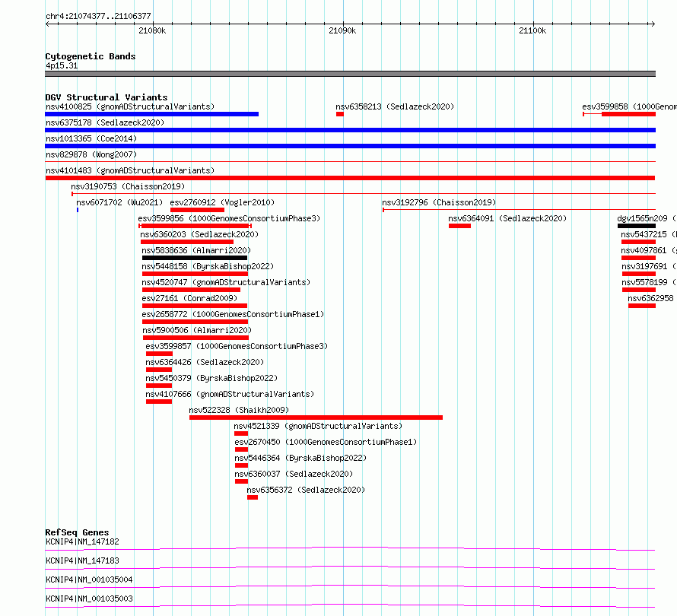The image size is (677, 616).
Task: Click the RefSeq Genes track heading
Action: coord(77,532)
